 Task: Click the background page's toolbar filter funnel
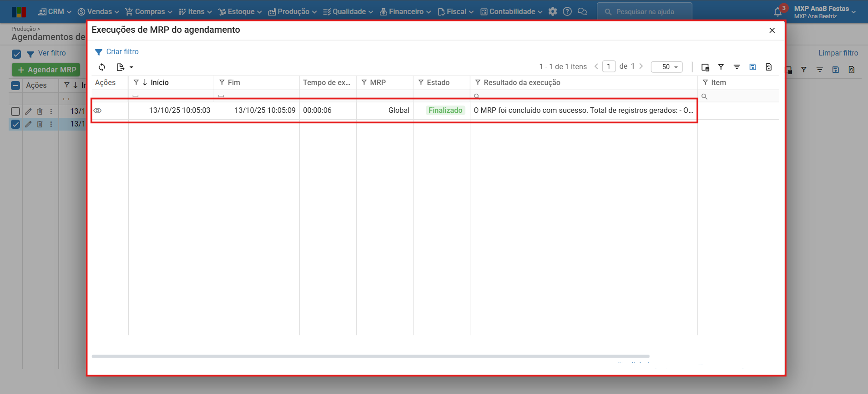[804, 70]
